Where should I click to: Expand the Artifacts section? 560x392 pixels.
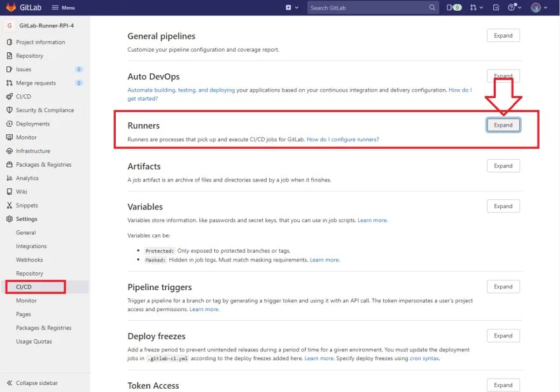[503, 165]
